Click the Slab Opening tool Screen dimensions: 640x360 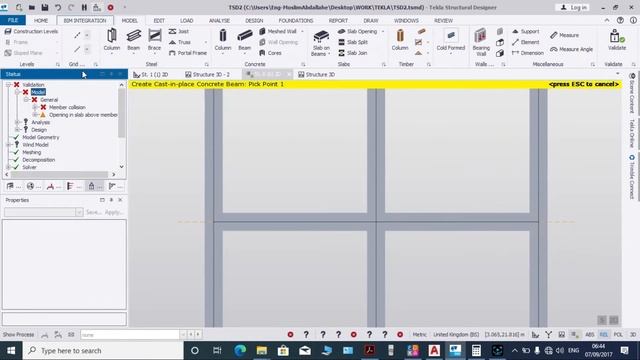(x=358, y=31)
